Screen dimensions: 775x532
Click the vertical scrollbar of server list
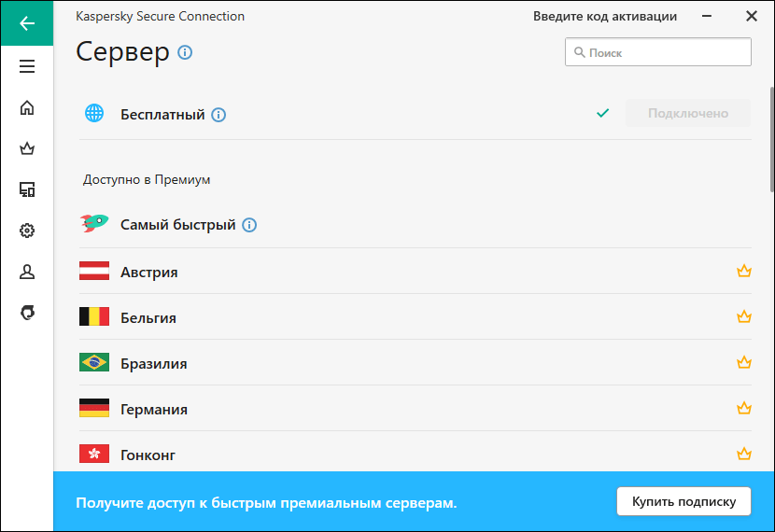770,140
